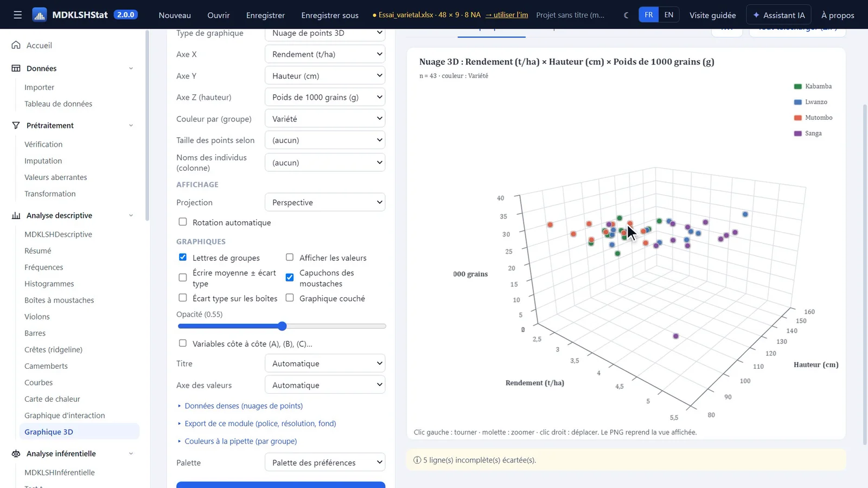Viewport: 868px width, 488px height.
Task: Click the Prétraitement filter icon
Action: [16, 125]
